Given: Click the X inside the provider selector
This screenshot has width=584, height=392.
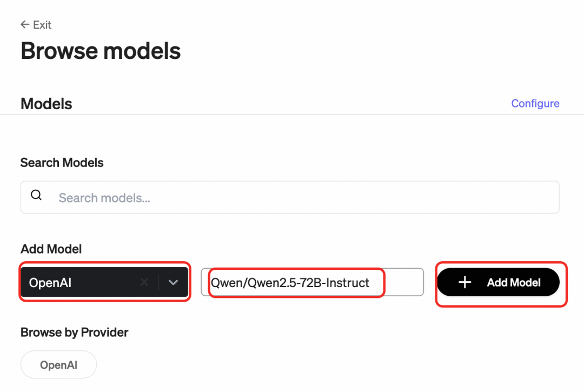Looking at the screenshot, I should 144,282.
